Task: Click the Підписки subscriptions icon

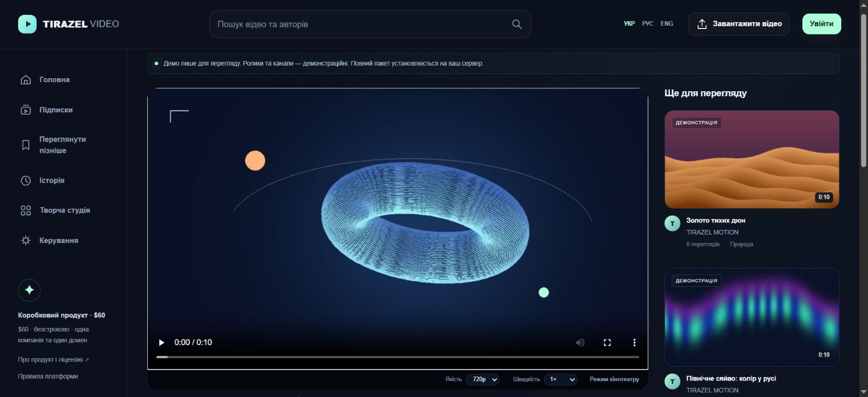Action: point(26,110)
